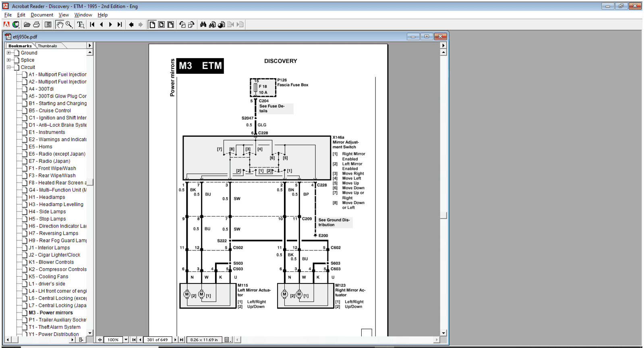Image resolution: width=644 pixels, height=348 pixels.
Task: Click the fit-width icon left of 100% zoom
Action: [x=100, y=340]
